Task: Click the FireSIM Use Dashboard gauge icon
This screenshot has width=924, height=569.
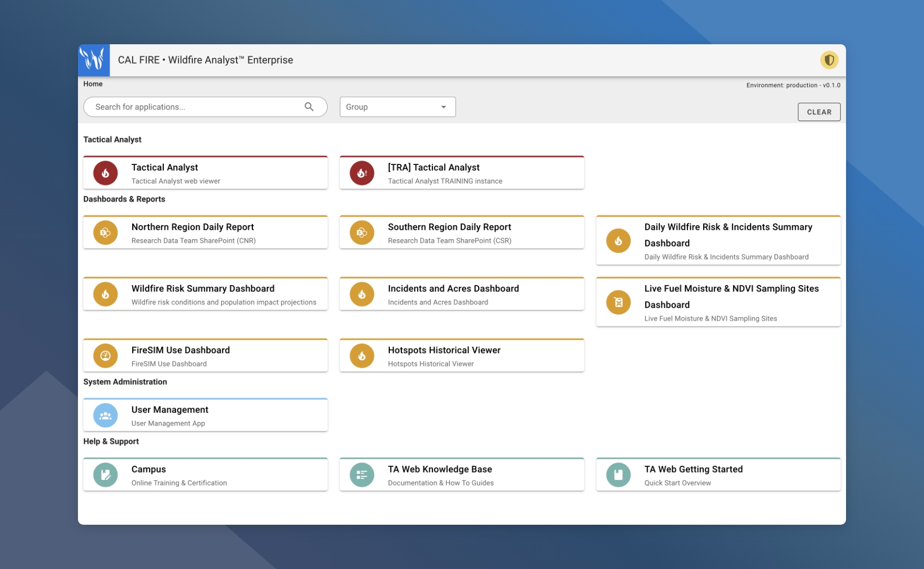Action: click(x=105, y=356)
